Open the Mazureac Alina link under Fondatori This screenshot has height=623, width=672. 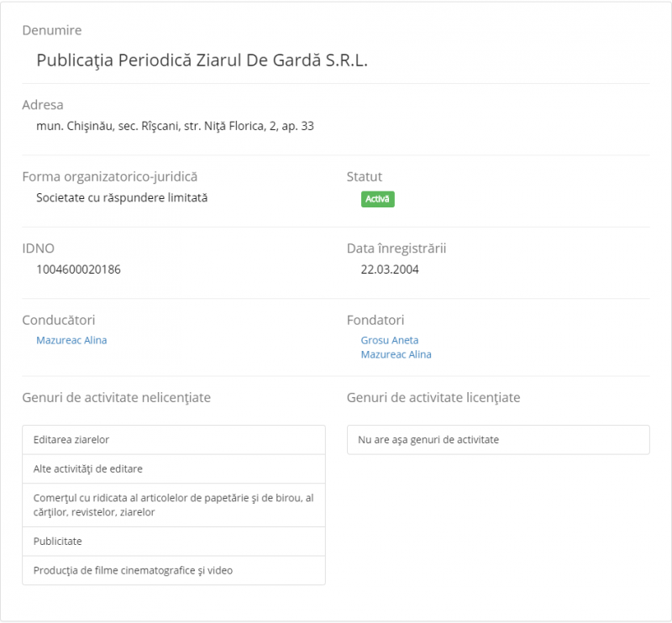click(396, 354)
